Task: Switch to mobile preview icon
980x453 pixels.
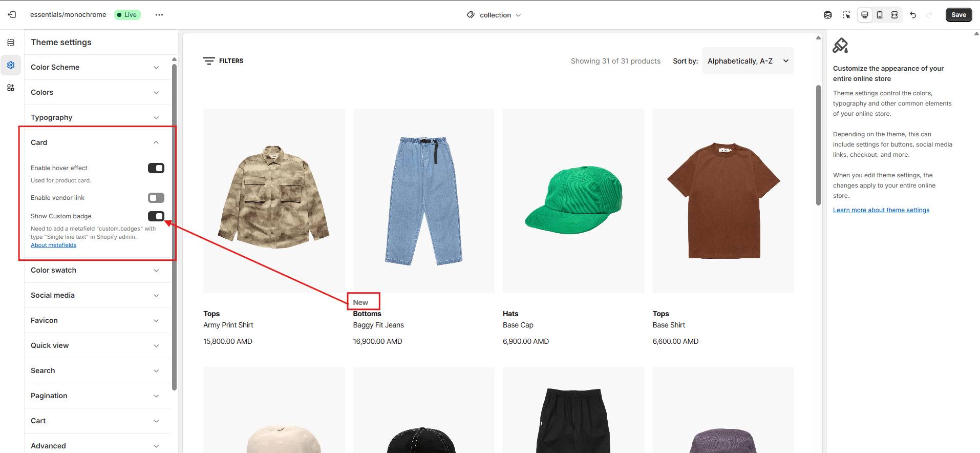Action: (x=880, y=15)
